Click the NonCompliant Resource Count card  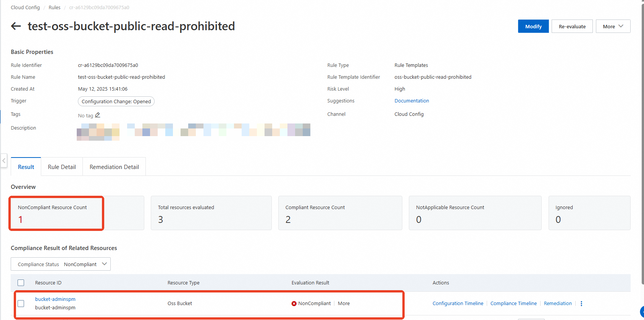(x=77, y=213)
